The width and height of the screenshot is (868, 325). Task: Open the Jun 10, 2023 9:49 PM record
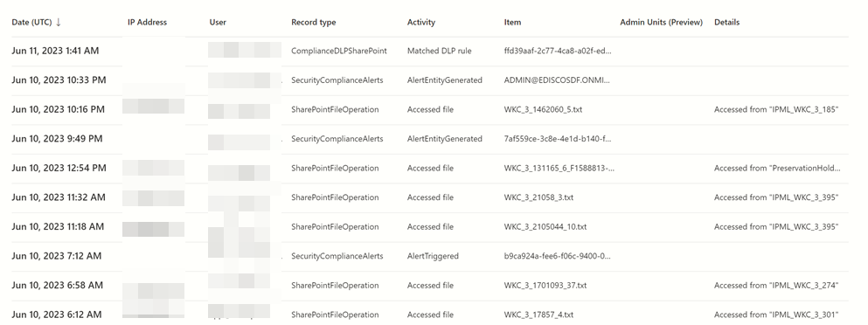tap(429, 139)
